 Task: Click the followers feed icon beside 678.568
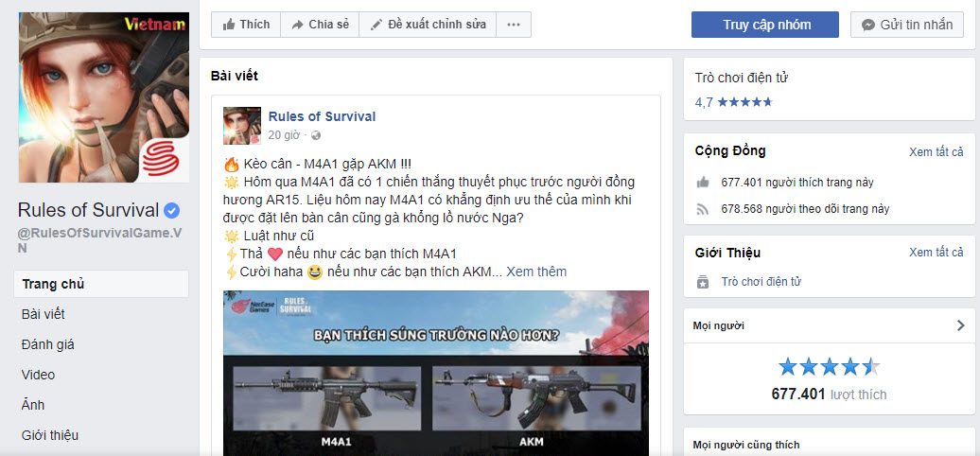click(703, 209)
